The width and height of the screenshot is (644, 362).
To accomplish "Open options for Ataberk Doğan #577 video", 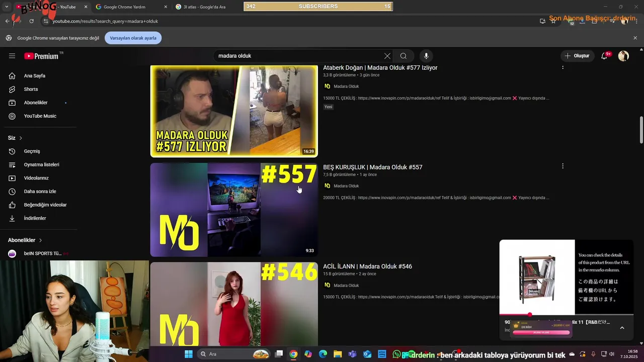I will tap(562, 67).
